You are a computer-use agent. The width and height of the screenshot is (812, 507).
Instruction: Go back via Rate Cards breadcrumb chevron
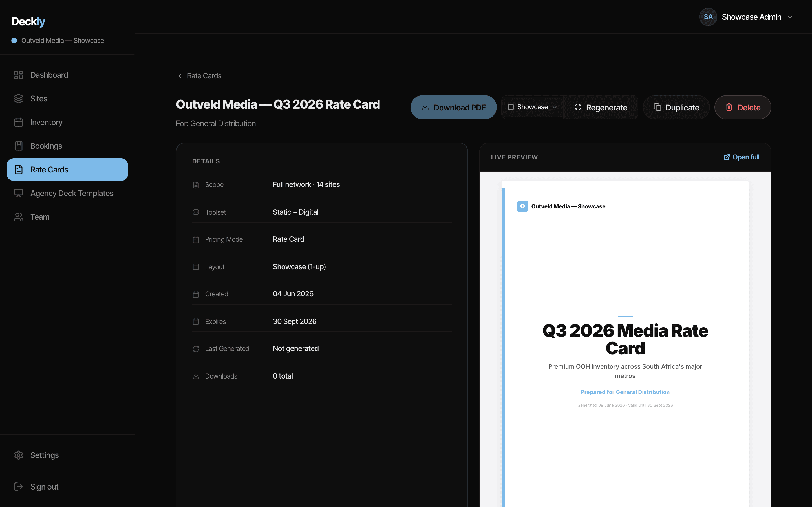click(180, 76)
